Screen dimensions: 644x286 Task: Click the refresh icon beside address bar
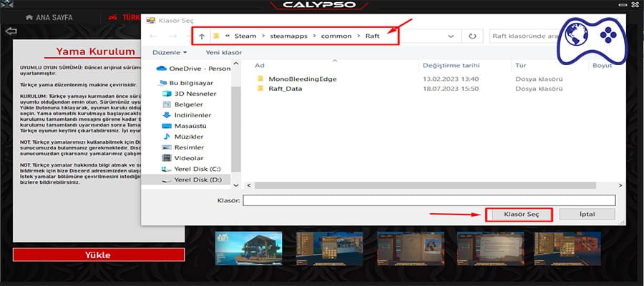pos(472,36)
